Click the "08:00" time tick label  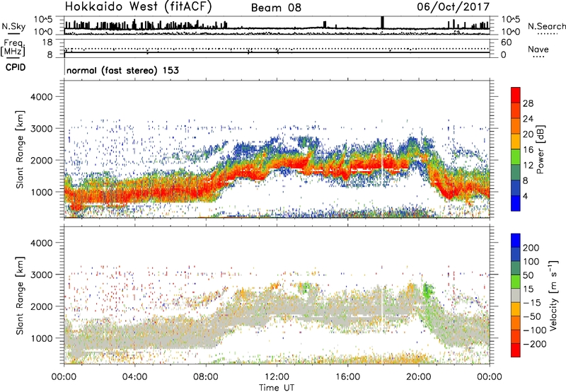[206, 377]
